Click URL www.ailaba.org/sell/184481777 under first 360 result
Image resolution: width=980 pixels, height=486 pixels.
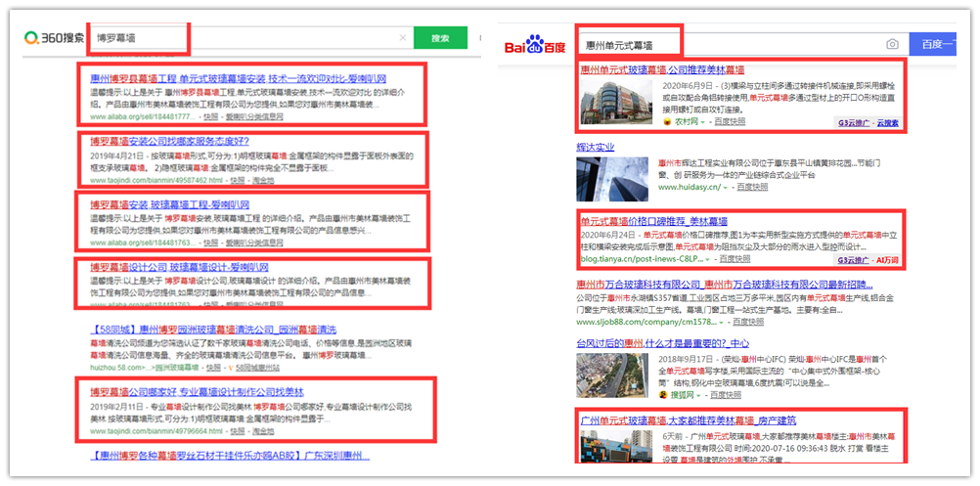tap(144, 116)
